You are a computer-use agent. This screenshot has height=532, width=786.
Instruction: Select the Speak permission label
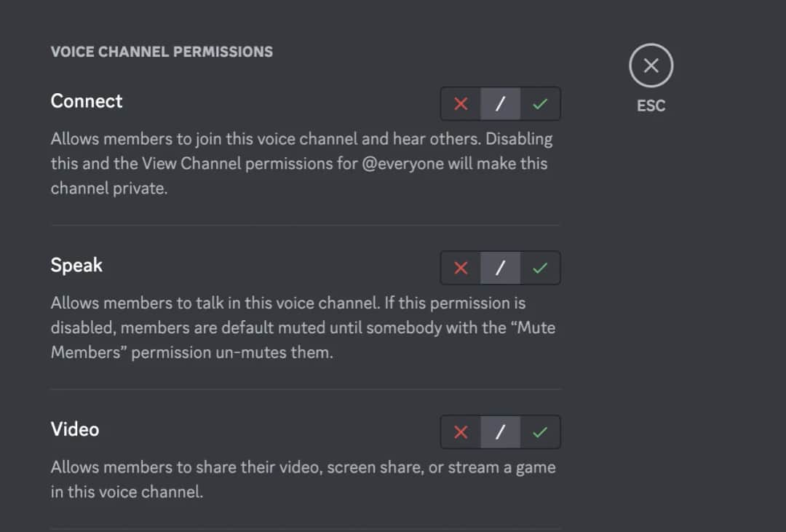point(76,264)
